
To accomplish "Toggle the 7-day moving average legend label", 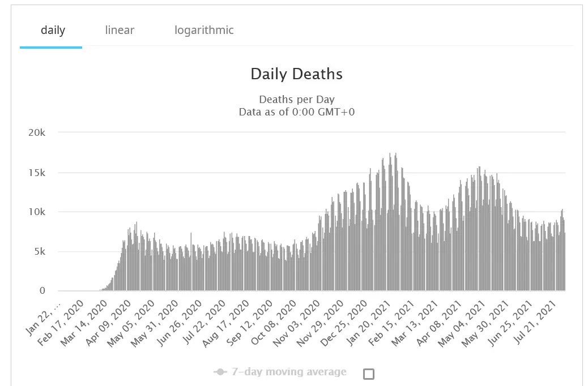I will (289, 372).
